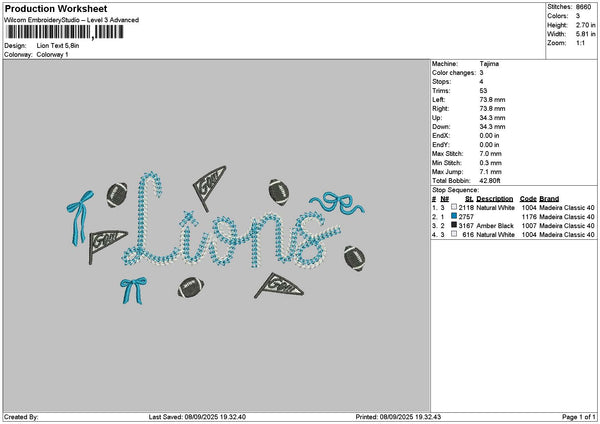
Task: Select the Go pennant above the letter i
Action: (209, 188)
